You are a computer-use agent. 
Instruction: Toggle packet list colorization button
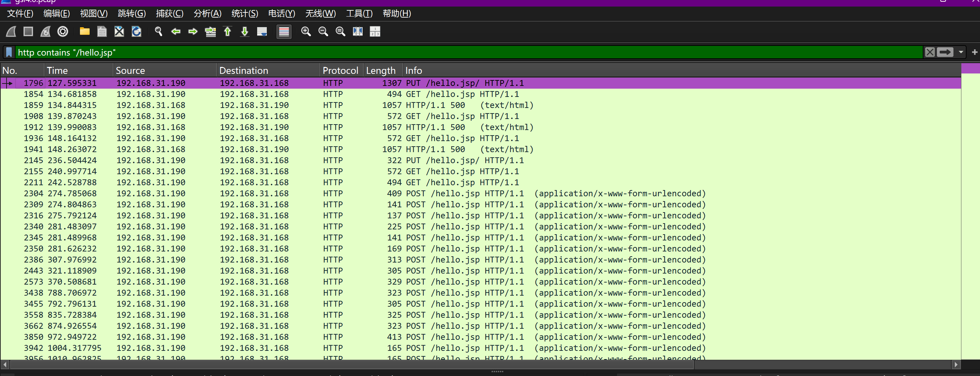(284, 32)
